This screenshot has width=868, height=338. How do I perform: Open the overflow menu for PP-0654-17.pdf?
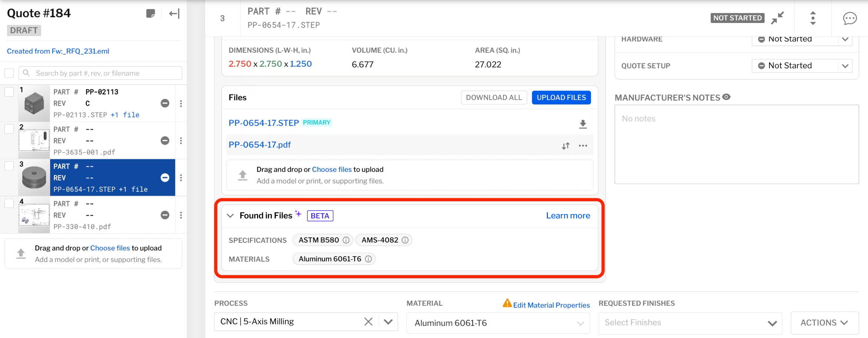[583, 146]
